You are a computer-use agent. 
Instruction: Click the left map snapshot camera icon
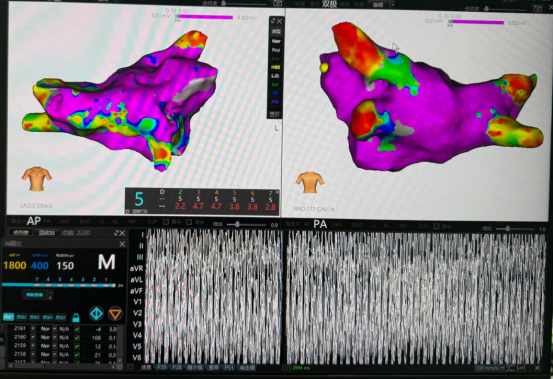tap(278, 3)
